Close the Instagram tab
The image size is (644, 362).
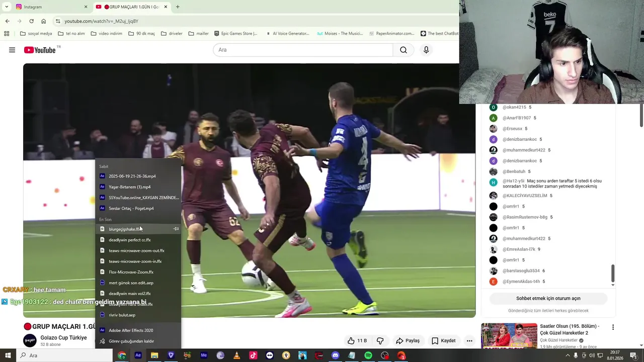pos(86,7)
